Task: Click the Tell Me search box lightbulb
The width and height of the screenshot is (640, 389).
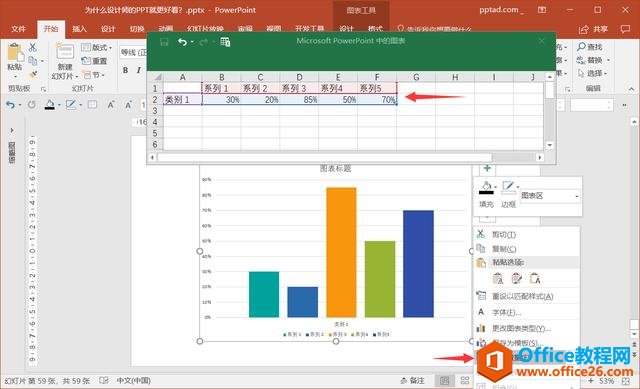Action: [x=401, y=29]
